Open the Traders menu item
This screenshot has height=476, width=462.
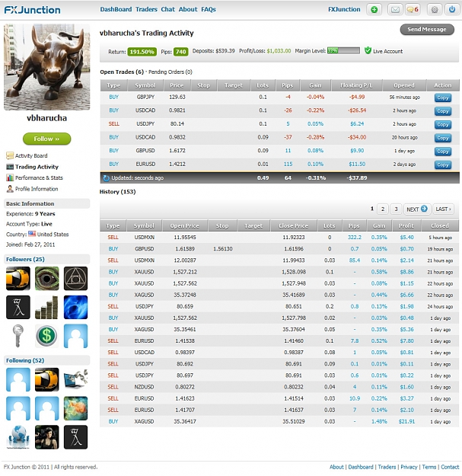pyautogui.click(x=146, y=9)
